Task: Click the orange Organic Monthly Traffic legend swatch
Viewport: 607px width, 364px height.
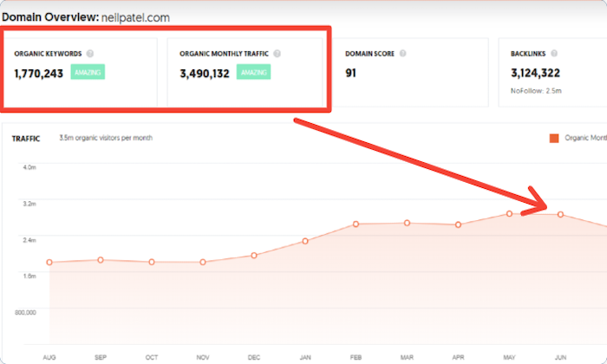Action: [x=554, y=138]
